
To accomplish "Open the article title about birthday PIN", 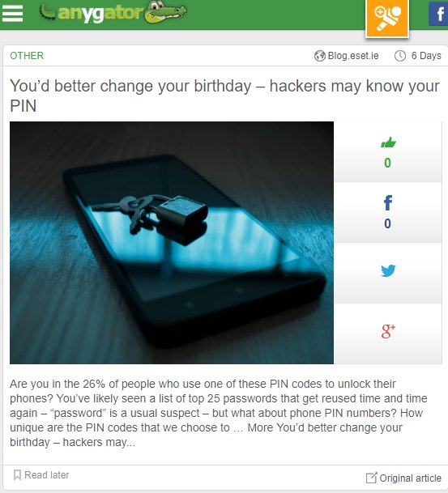I will [224, 96].
